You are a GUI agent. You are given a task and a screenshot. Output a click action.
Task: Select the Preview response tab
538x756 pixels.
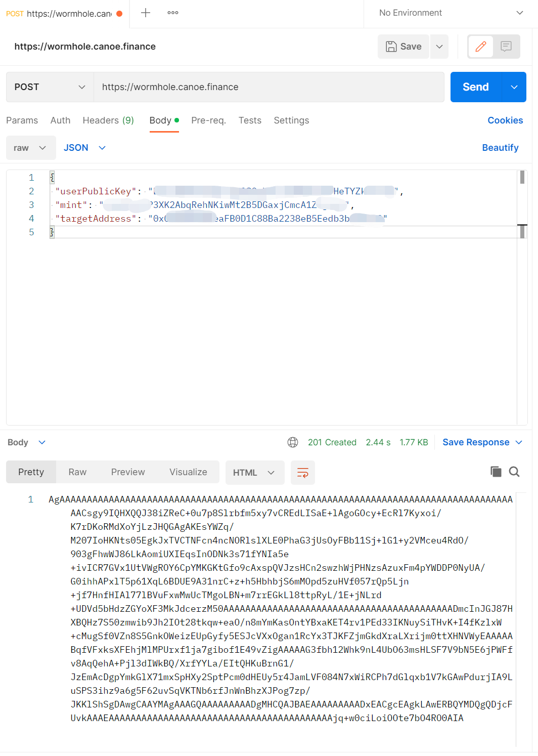coord(127,472)
